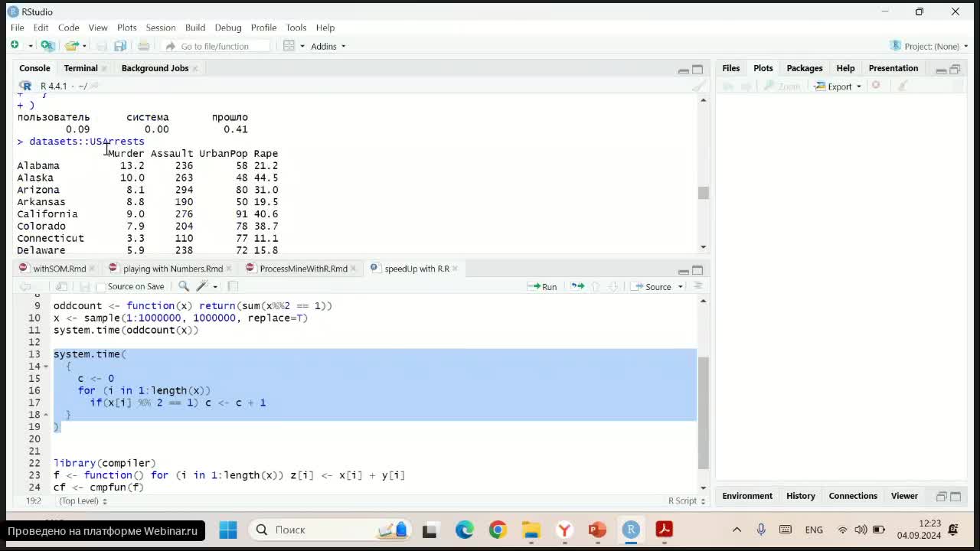Click the code tools magic wand icon
Image resolution: width=980 pixels, height=551 pixels.
pyautogui.click(x=202, y=286)
